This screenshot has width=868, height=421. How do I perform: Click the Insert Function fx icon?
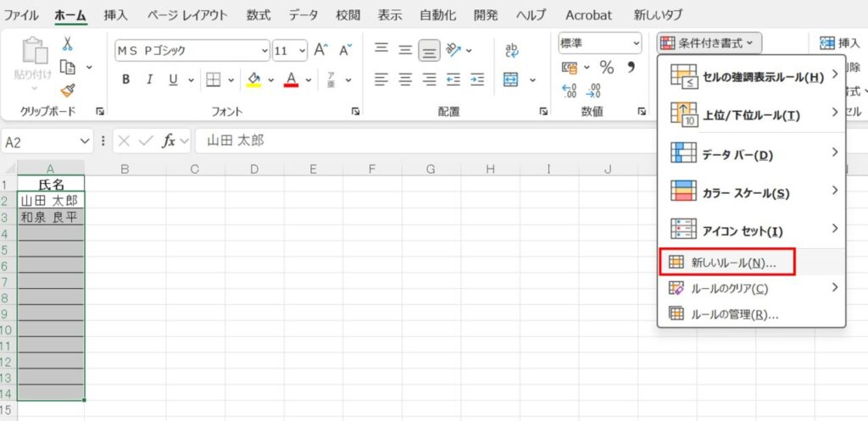(169, 141)
